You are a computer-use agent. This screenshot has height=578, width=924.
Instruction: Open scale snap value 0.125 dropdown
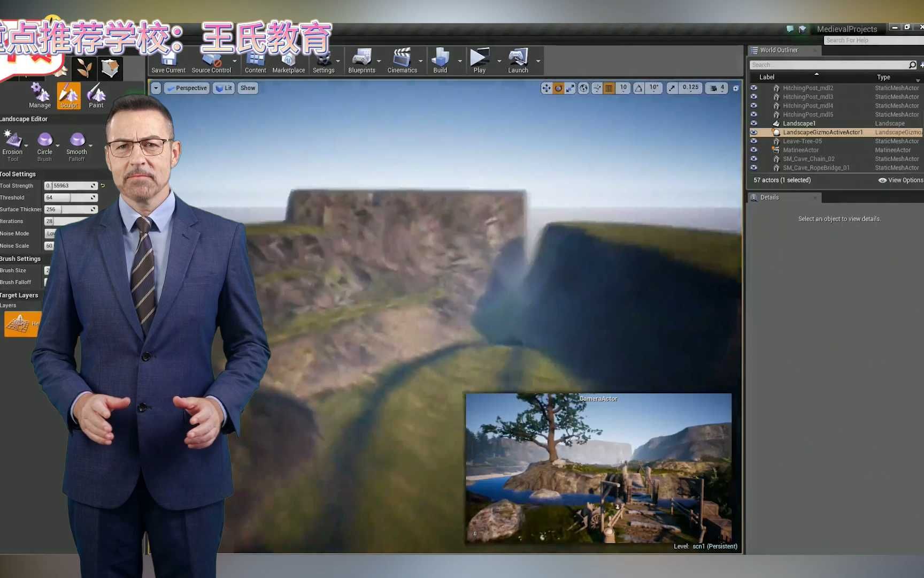point(690,88)
